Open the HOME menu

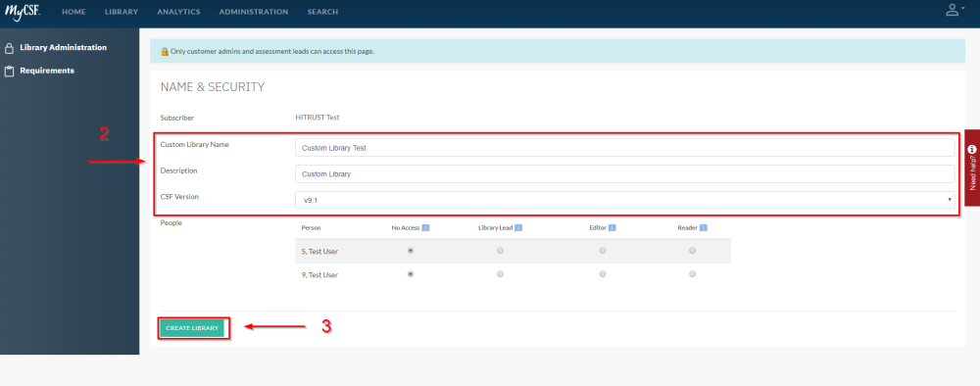pyautogui.click(x=73, y=12)
